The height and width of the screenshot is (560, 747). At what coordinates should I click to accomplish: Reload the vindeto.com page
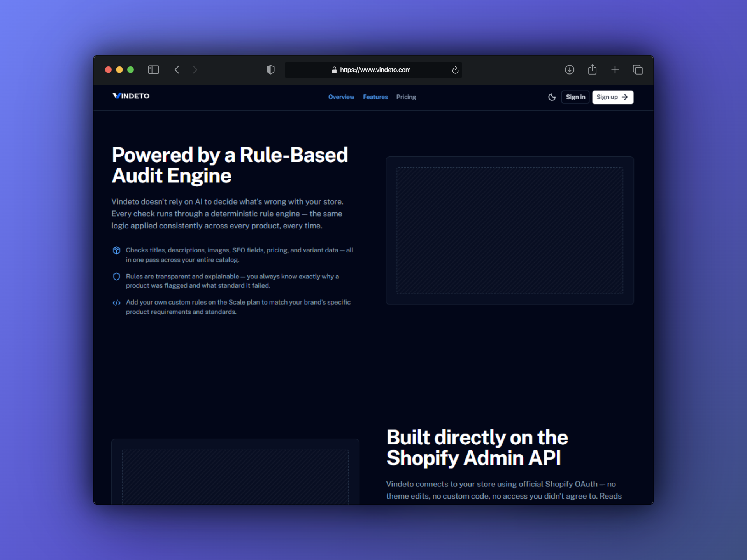click(455, 70)
